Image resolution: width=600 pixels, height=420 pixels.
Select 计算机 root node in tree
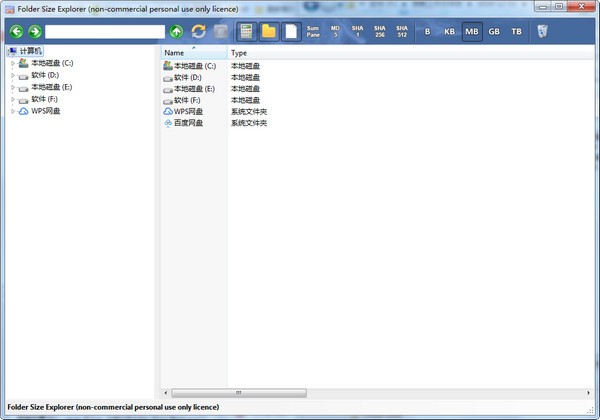point(31,51)
